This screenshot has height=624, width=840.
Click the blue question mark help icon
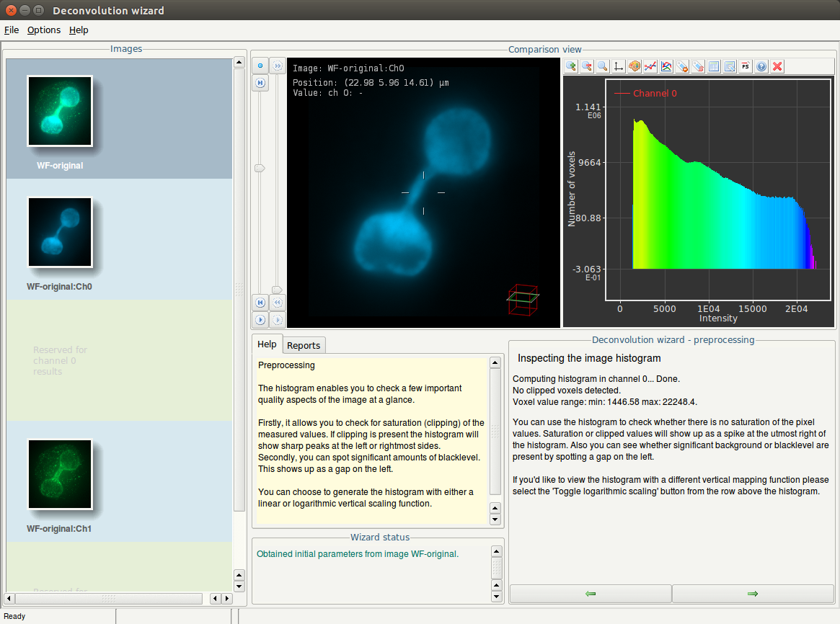click(x=761, y=66)
